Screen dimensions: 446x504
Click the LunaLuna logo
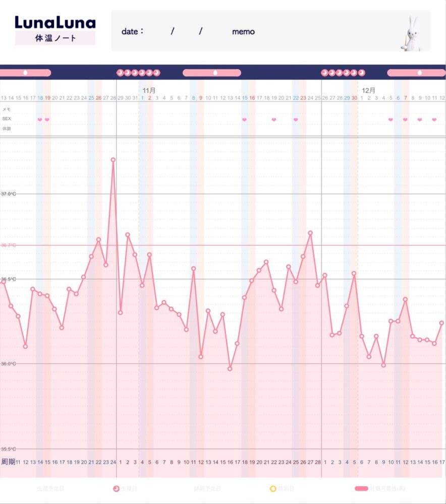click(55, 23)
